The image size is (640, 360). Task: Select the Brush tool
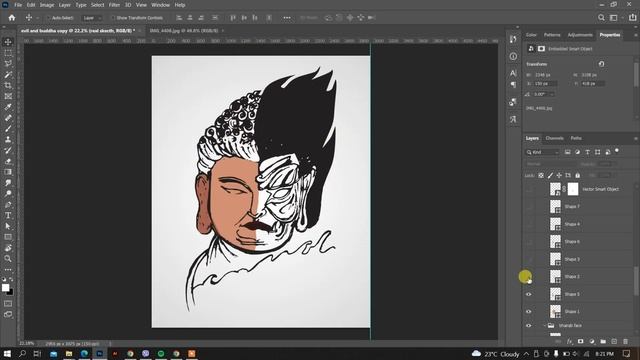tap(8, 129)
